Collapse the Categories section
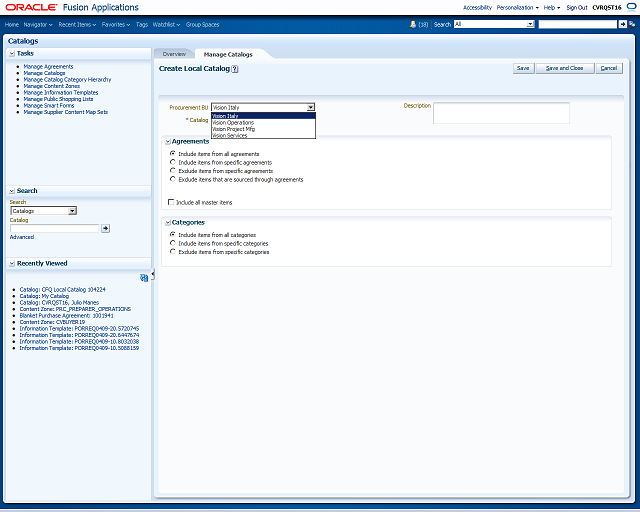The height and width of the screenshot is (512, 640). pos(168,223)
